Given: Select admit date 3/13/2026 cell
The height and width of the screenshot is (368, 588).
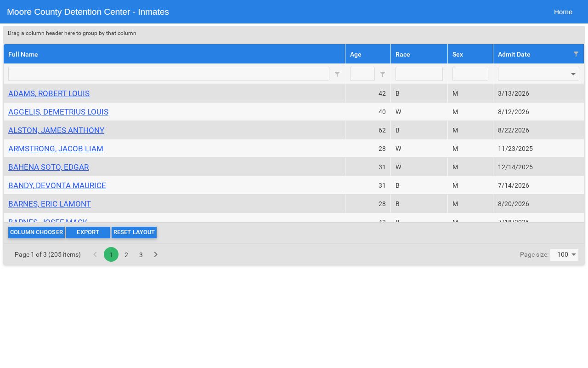Looking at the screenshot, I should click(x=538, y=93).
